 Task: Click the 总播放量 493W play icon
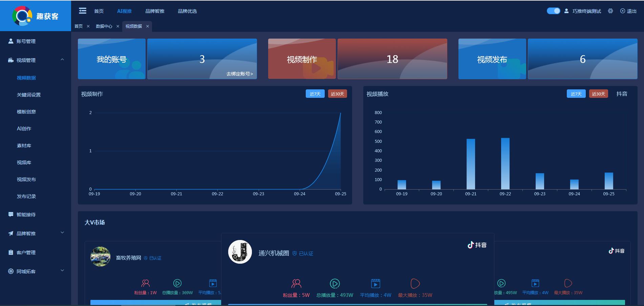335,283
